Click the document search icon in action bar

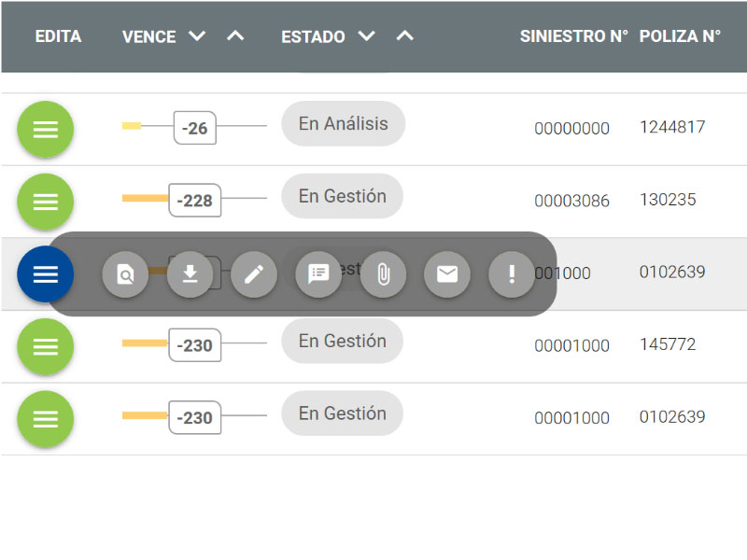tap(125, 274)
